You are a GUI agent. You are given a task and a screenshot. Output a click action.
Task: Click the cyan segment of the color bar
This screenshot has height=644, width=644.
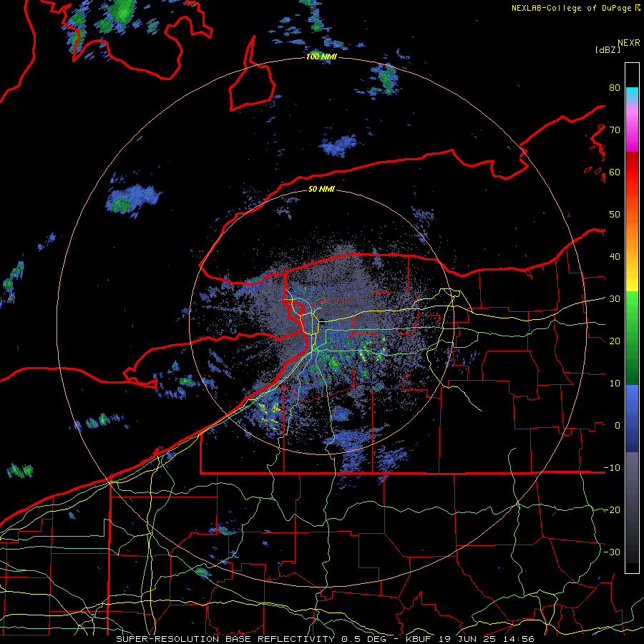click(632, 93)
